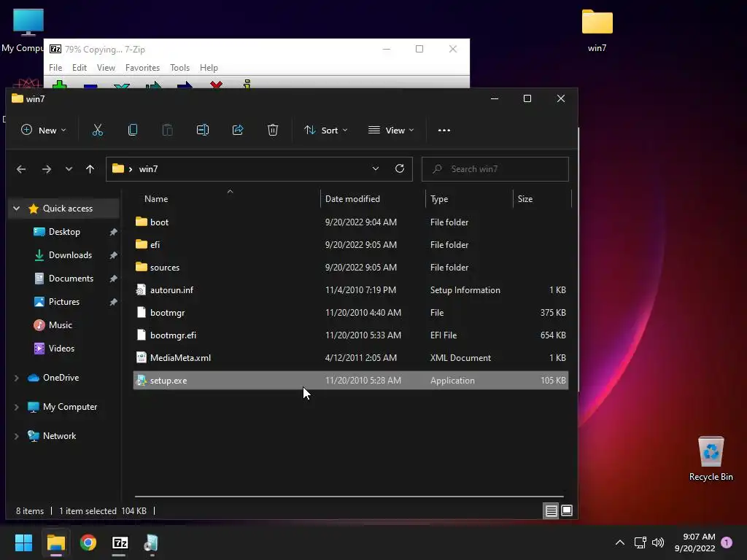Open the Start menu Windows logo
This screenshot has width=747, height=560.
[x=23, y=542]
